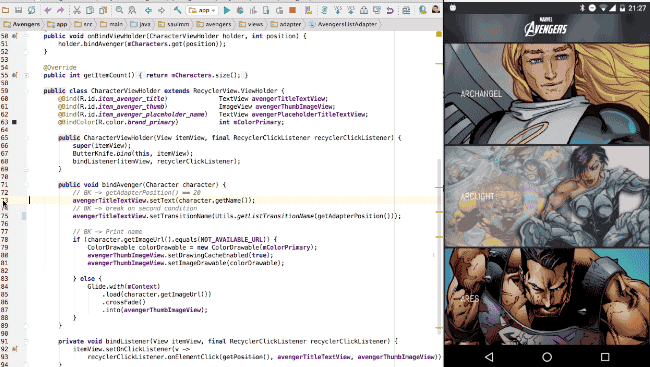
Task: Revert changes with the purple undo arrow
Action: pos(390,10)
